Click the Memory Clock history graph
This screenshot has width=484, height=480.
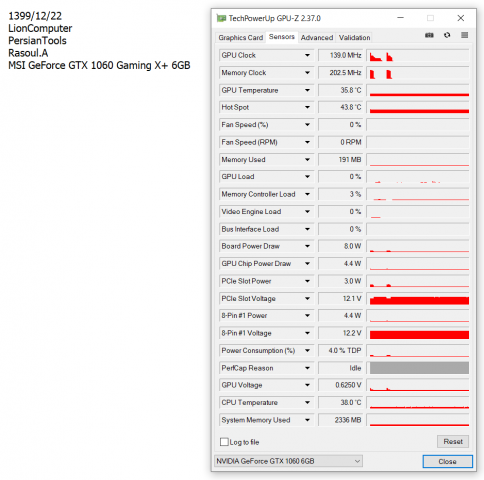pos(418,73)
